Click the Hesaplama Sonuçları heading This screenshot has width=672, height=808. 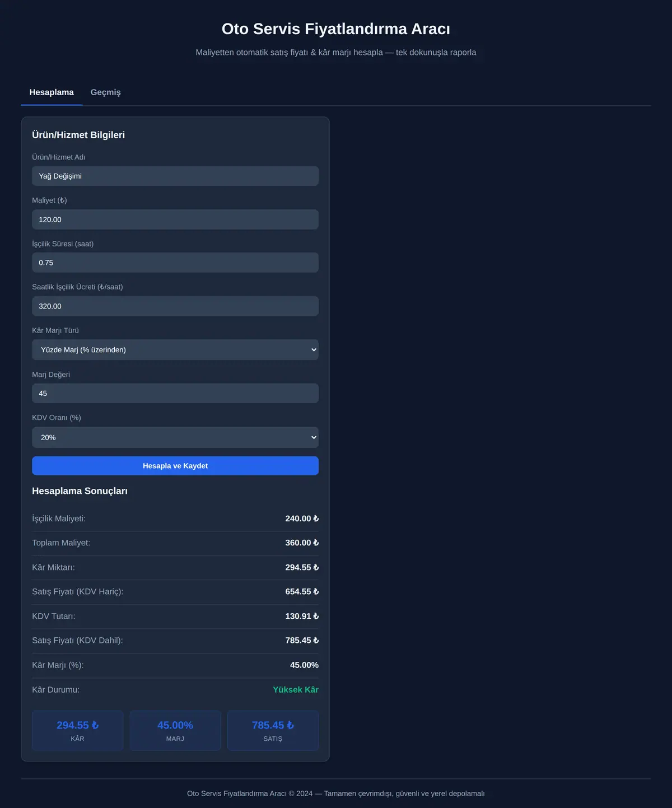pos(80,491)
